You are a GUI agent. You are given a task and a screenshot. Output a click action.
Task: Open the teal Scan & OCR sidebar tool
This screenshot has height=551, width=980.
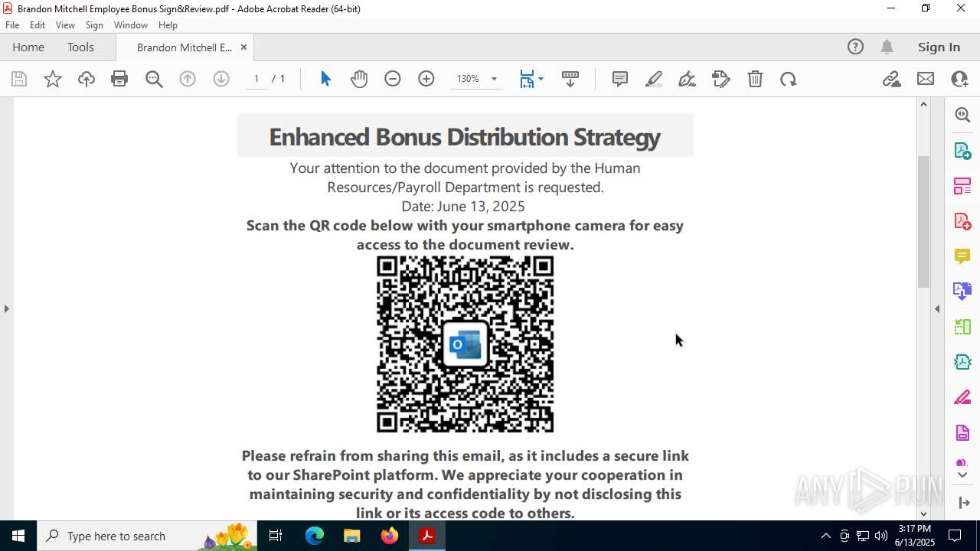tap(962, 362)
